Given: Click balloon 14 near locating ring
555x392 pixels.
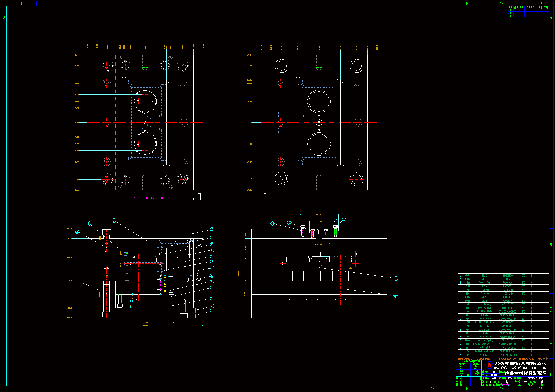Looking at the screenshot, I should point(273,223).
